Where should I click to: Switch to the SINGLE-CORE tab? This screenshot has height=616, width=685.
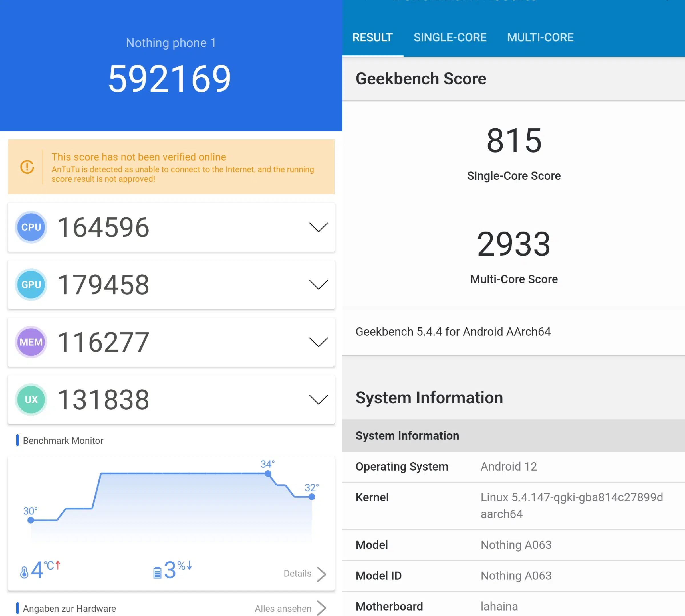click(450, 37)
